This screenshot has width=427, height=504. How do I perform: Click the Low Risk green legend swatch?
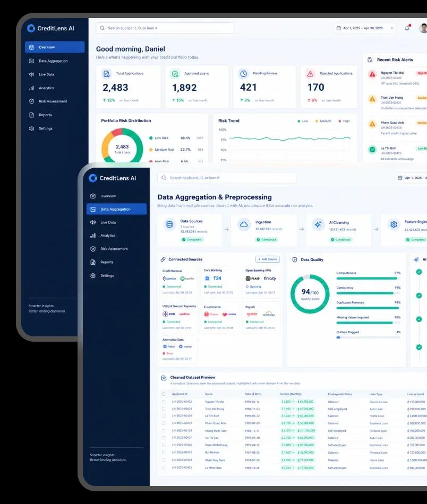pyautogui.click(x=151, y=138)
